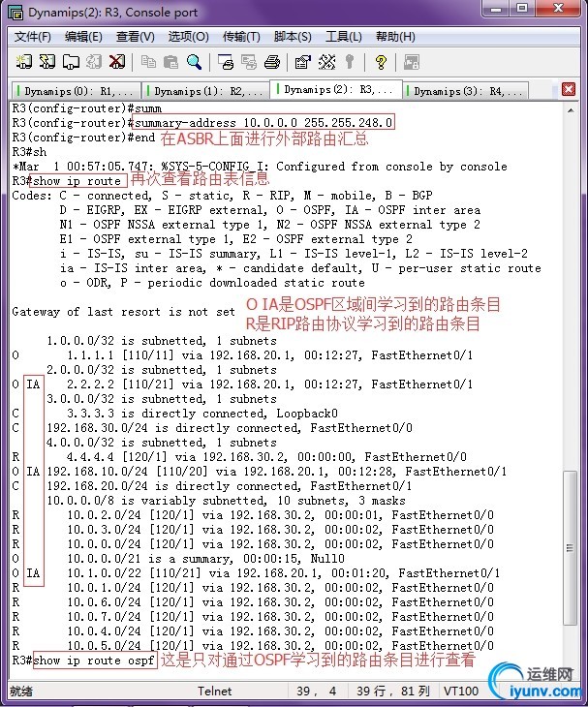Screen dimensions: 588x707
Task: Switch to Dynamips(0): R1 tab
Action: point(77,91)
